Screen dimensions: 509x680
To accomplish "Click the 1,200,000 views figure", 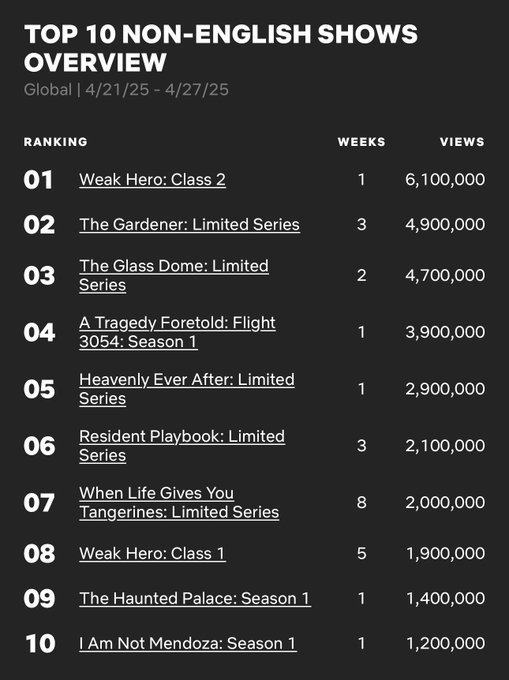I will (446, 644).
